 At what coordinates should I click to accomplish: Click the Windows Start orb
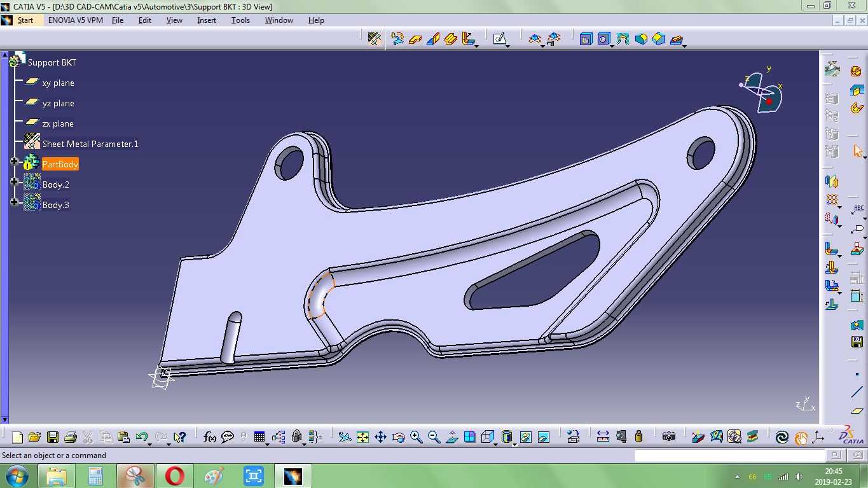(16, 476)
